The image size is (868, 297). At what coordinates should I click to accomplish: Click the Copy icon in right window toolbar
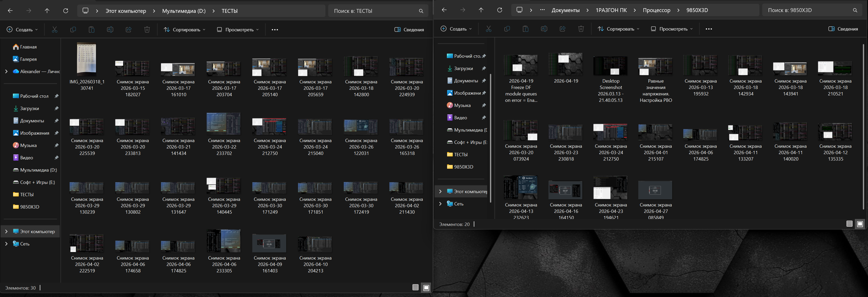507,29
